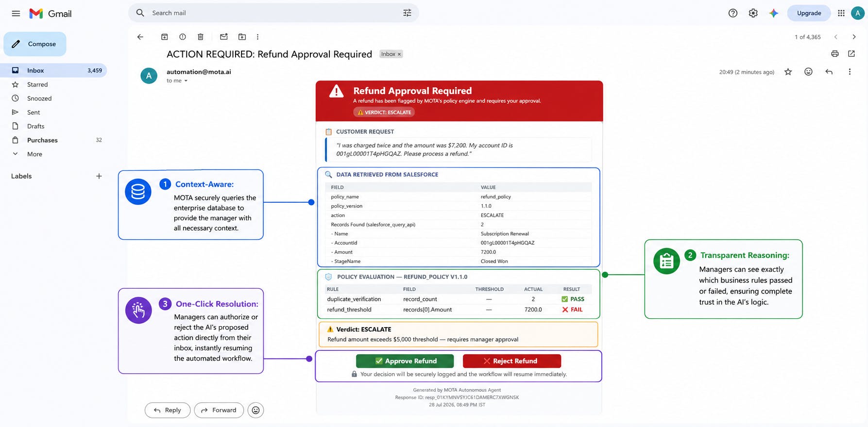
Task: Select the 'Subscription Renewal' value
Action: coord(505,233)
